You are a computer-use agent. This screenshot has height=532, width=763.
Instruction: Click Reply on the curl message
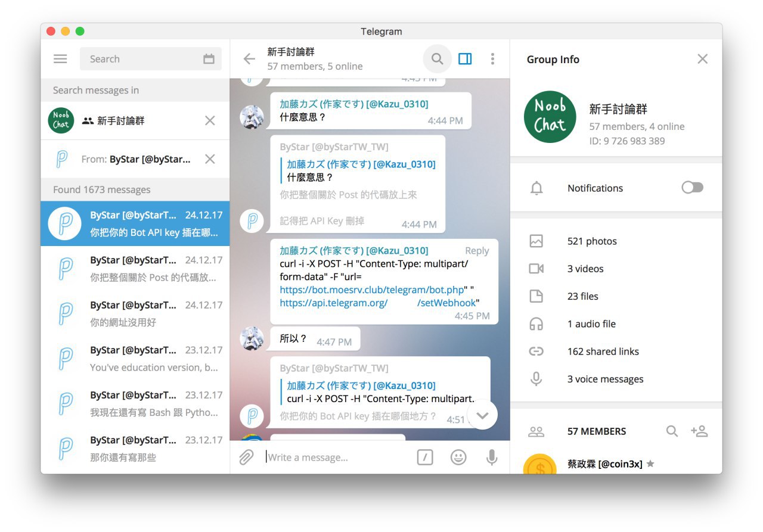coord(477,251)
